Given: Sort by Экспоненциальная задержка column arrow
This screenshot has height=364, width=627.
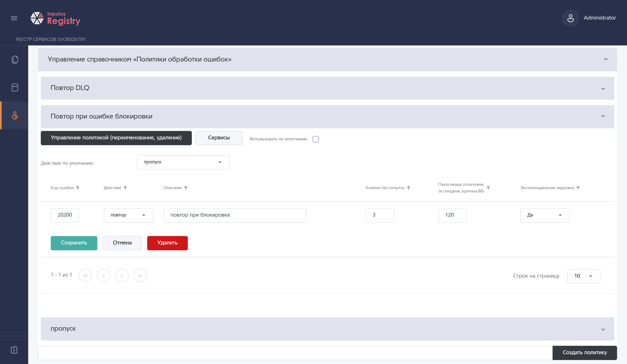Looking at the screenshot, I should [578, 188].
